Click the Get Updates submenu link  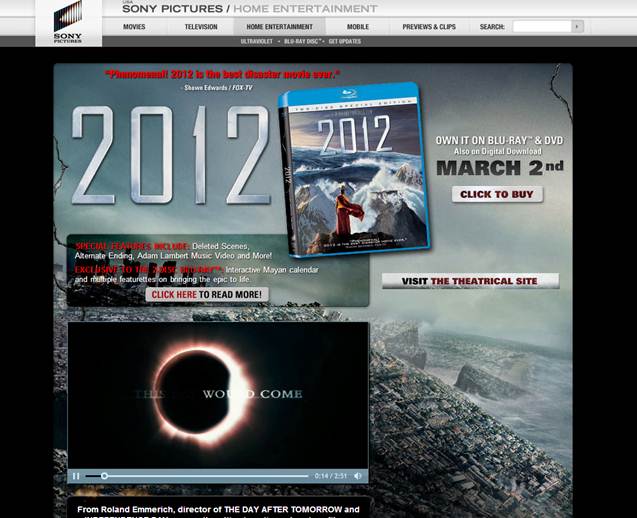point(344,41)
